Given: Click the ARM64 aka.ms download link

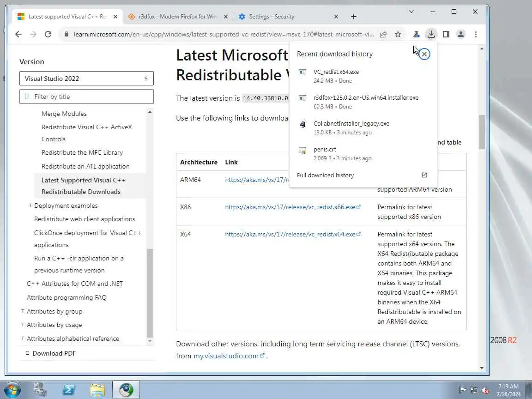Looking at the screenshot, I should click(257, 180).
